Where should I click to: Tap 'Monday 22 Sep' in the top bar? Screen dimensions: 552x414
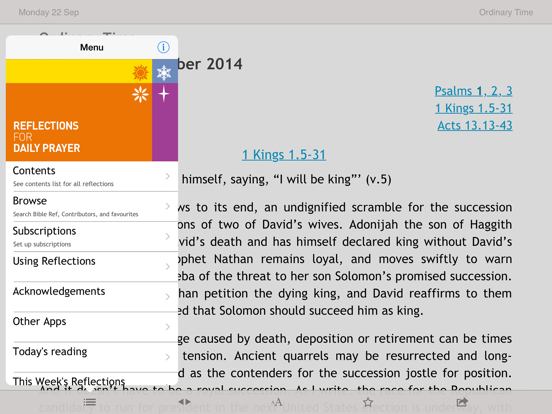pos(49,12)
